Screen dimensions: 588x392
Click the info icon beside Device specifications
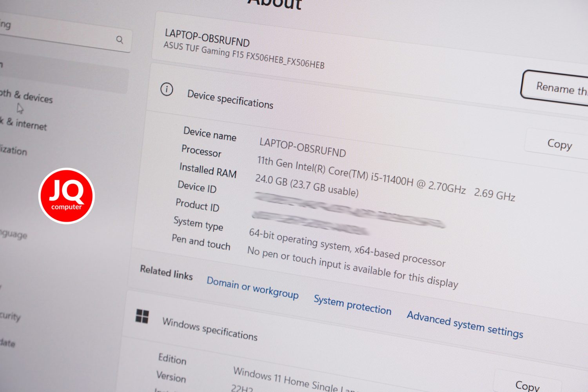tap(167, 89)
